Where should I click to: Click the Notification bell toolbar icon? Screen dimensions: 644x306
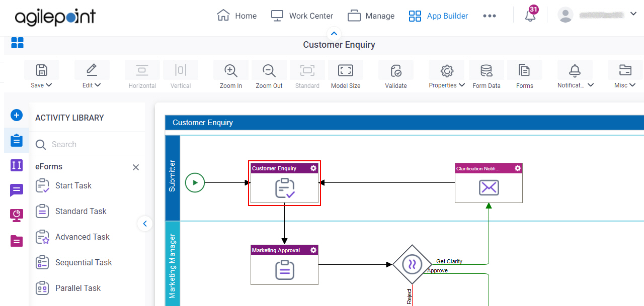(575, 70)
